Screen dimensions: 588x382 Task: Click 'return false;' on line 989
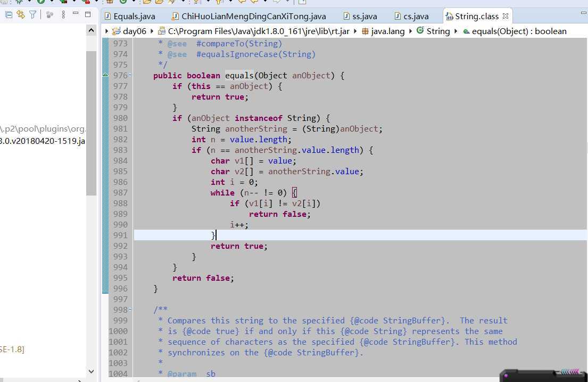click(280, 214)
